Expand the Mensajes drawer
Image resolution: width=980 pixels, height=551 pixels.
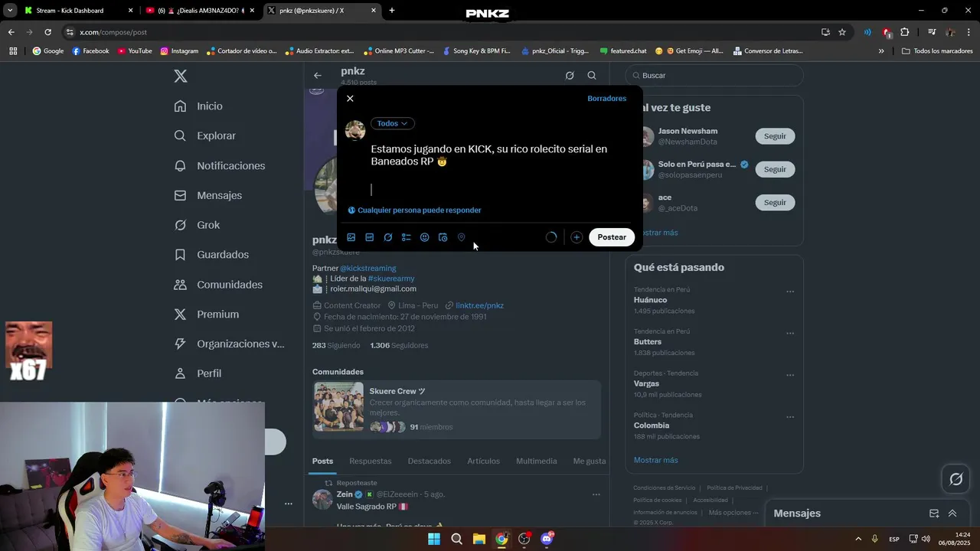(952, 514)
